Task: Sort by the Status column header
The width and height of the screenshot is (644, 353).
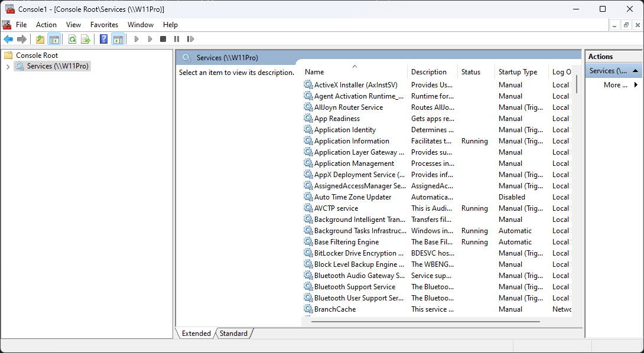Action: click(x=471, y=72)
